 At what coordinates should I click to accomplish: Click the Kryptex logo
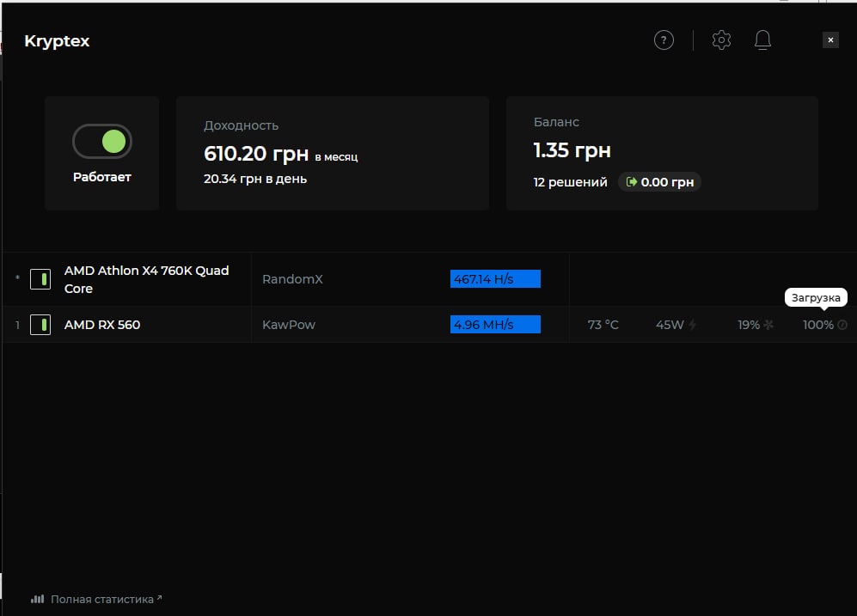click(57, 41)
